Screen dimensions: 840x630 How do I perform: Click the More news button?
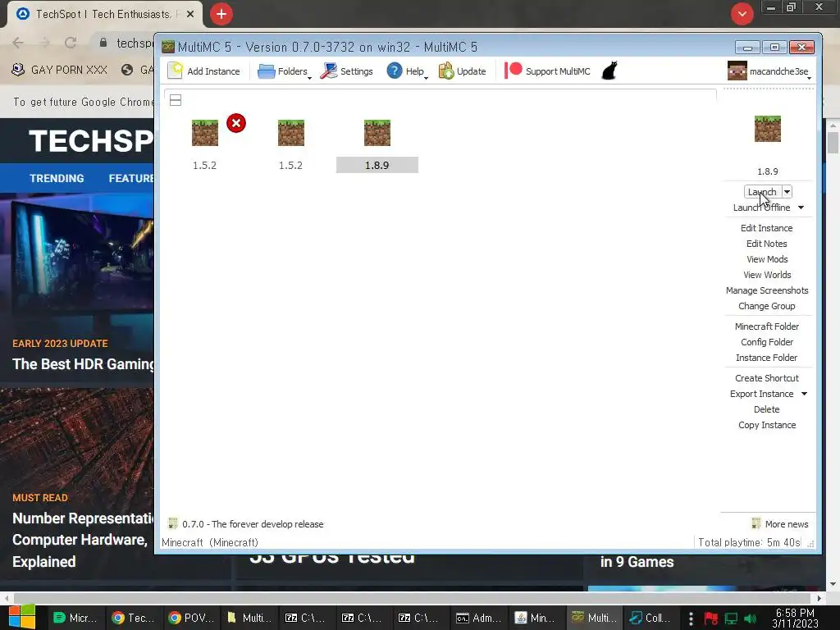click(x=780, y=524)
